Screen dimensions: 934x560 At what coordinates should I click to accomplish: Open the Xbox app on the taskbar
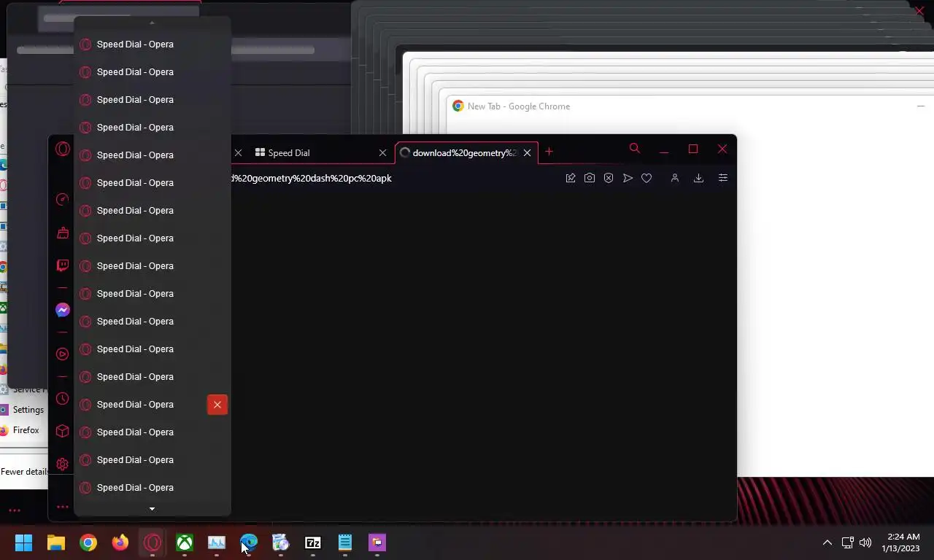click(x=185, y=542)
